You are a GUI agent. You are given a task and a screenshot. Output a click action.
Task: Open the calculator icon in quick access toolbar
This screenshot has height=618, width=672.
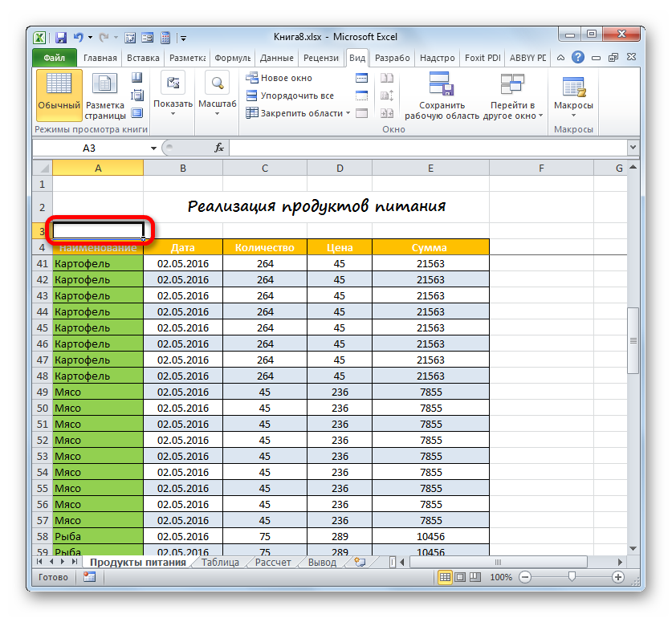pos(165,38)
